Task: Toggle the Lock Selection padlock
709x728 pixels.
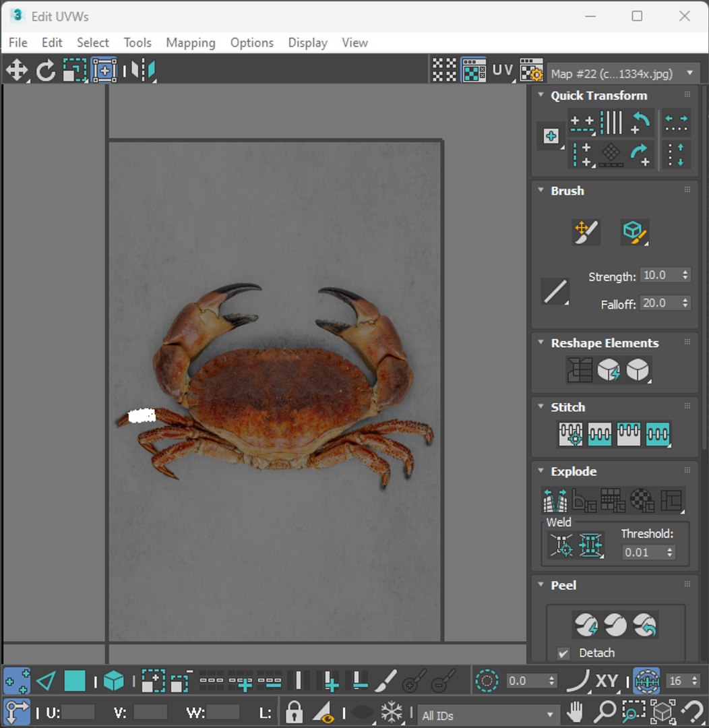Action: click(x=294, y=712)
